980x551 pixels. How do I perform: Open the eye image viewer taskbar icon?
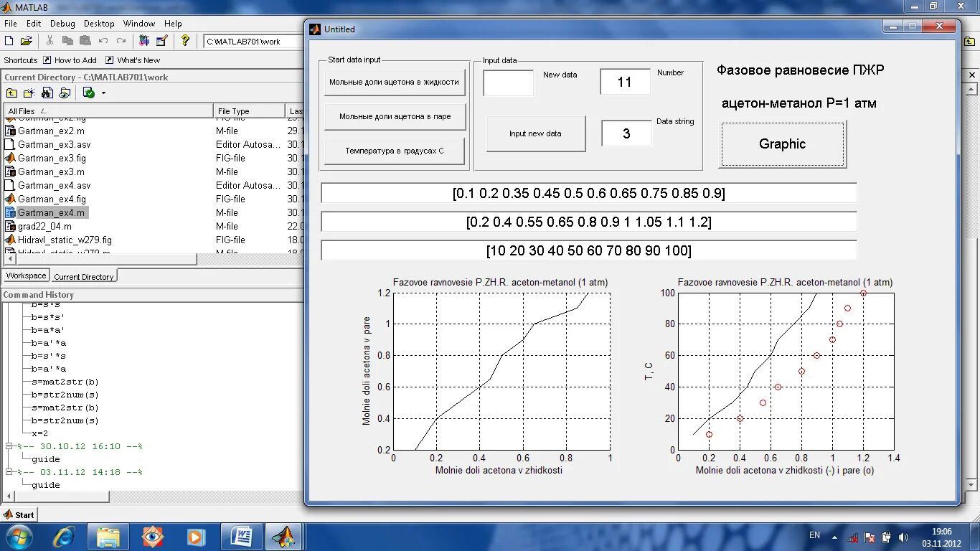click(152, 536)
